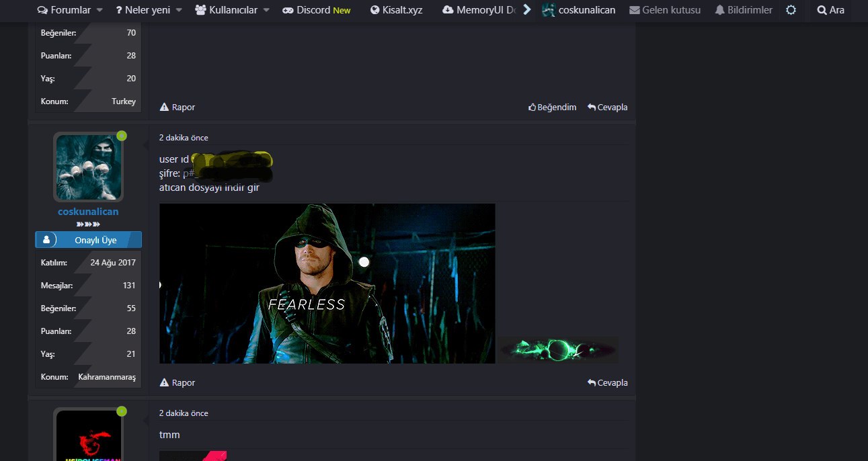Reply to first post with Cevapla

607,107
